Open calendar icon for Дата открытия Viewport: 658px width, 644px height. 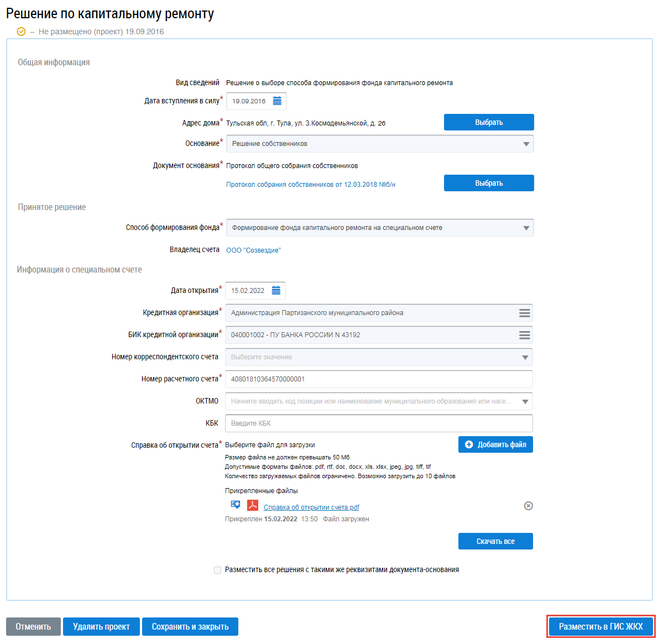pyautogui.click(x=276, y=291)
